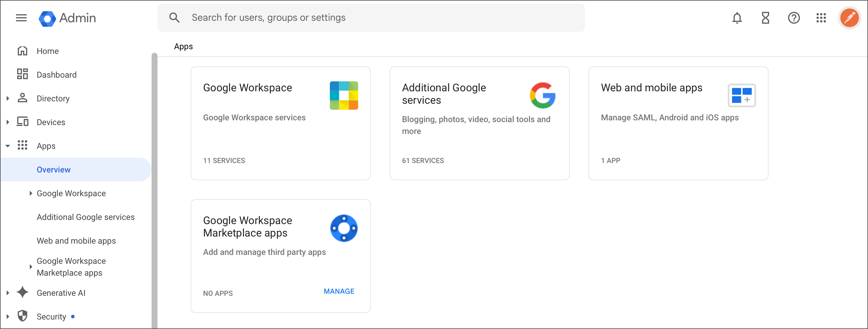The height and width of the screenshot is (329, 868).
Task: Open the notifications bell
Action: pos(737,18)
